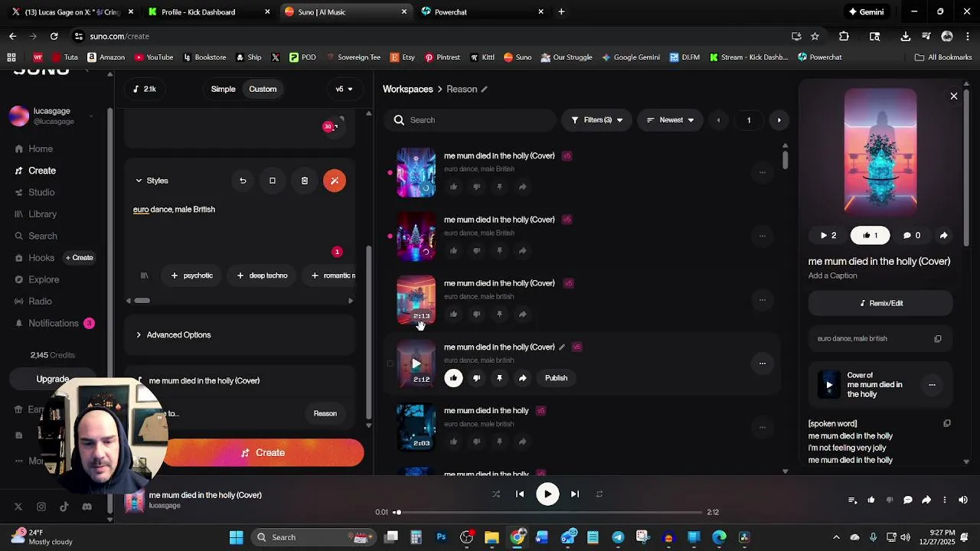Add the psychotic style tag
Screen dimensions: 980x551
pyautogui.click(x=191, y=275)
